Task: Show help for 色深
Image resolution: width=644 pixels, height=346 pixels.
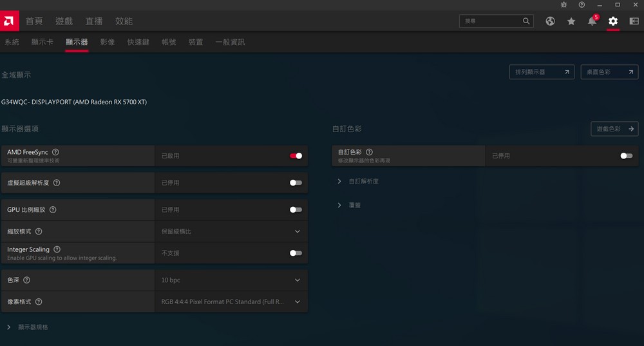Action: (26, 280)
